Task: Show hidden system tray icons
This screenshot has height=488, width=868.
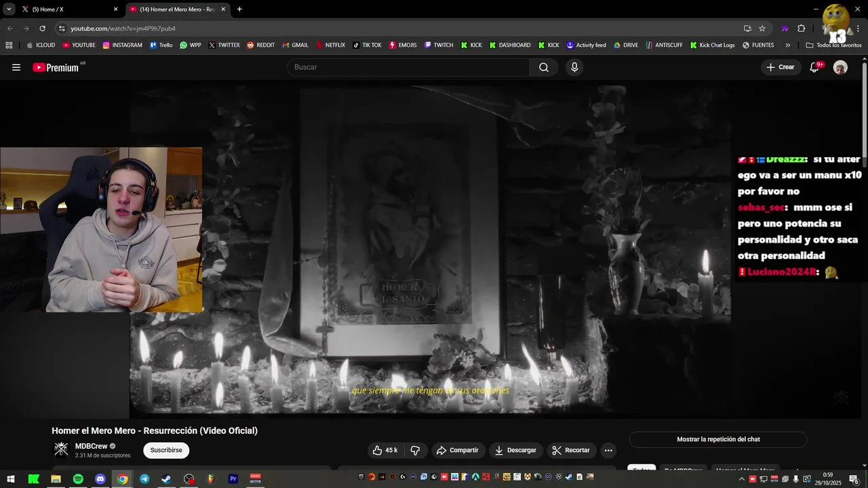Action: (x=741, y=479)
